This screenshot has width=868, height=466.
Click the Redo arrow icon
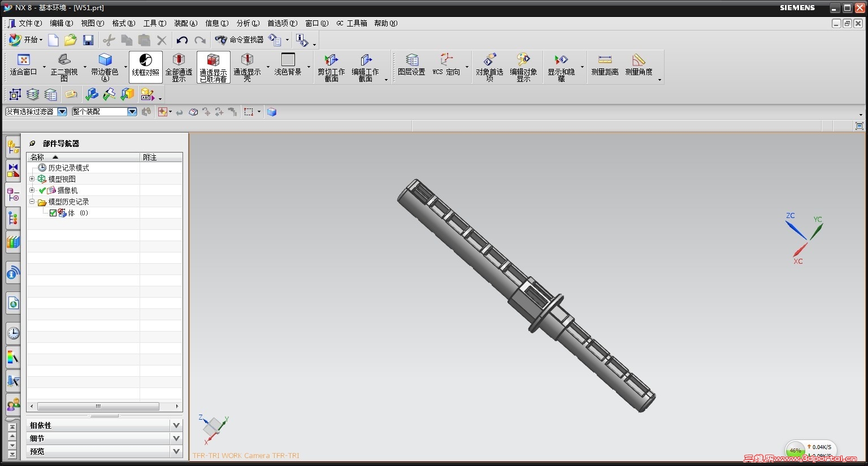pos(200,40)
